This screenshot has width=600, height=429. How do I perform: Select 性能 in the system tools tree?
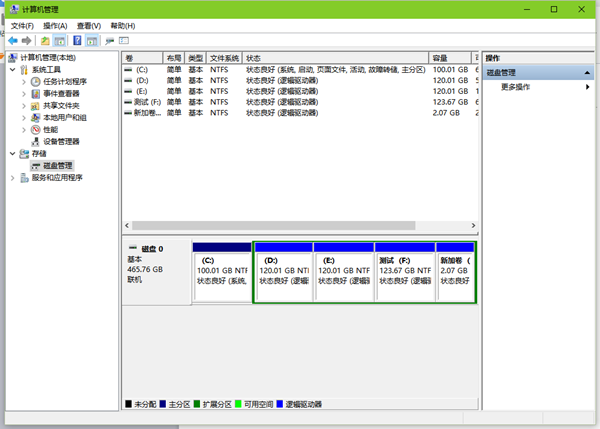[x=50, y=129]
